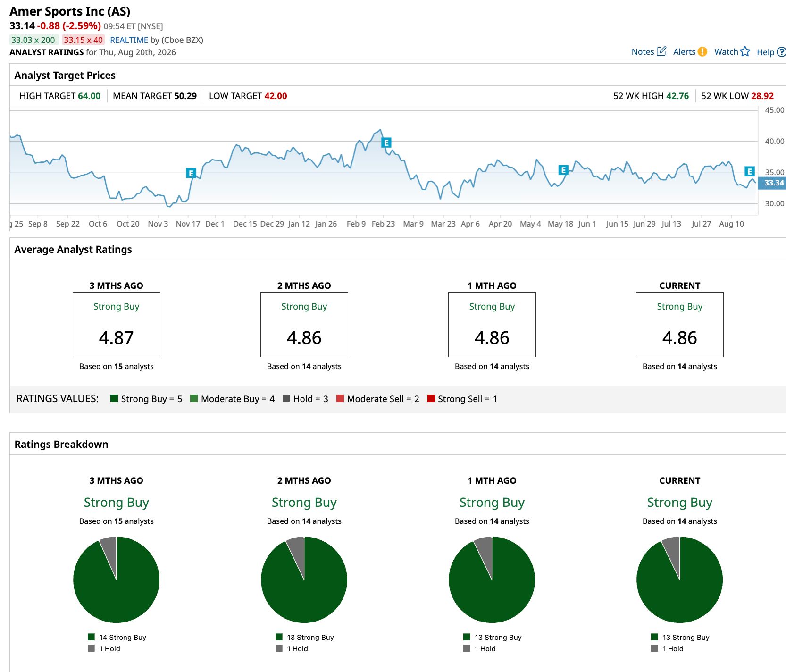Select the earnings marker near Aug 10
Screen dimensions: 786x672
click(x=750, y=171)
